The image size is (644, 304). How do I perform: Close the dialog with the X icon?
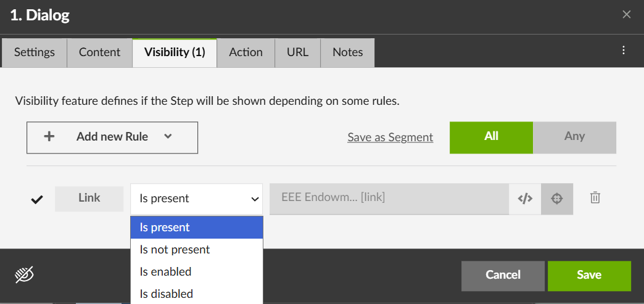[x=627, y=15]
